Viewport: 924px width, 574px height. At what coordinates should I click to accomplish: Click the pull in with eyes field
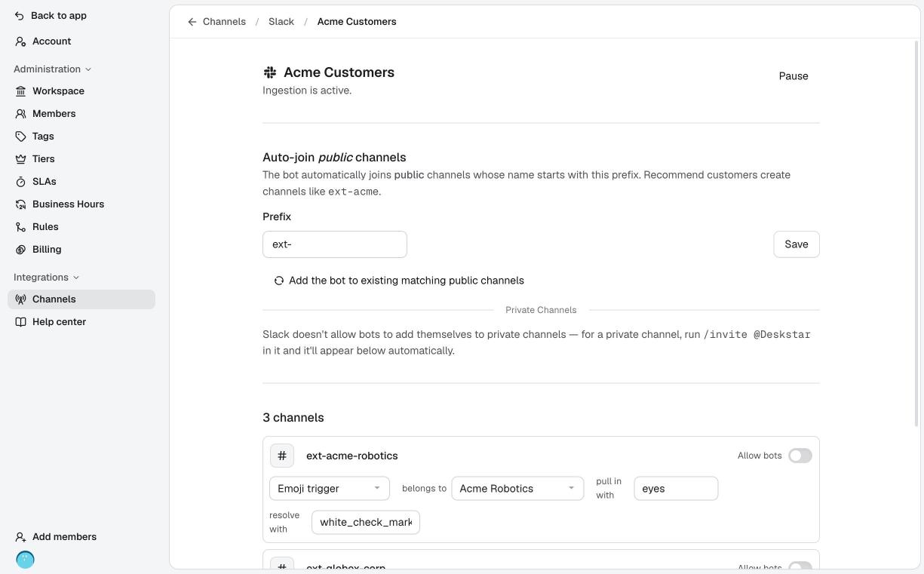click(676, 489)
